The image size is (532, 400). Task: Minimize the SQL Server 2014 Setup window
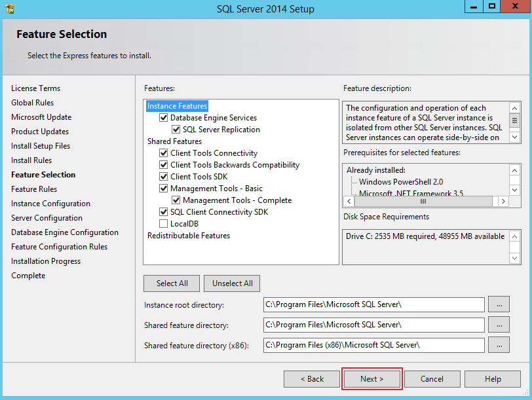(x=474, y=6)
